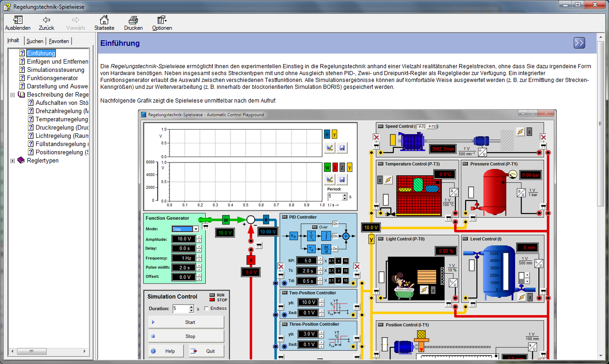Viewport: 609px width, 364px height.
Task: Click the open-book icon beside Beschreibung der Rege...
Action: coord(21,95)
